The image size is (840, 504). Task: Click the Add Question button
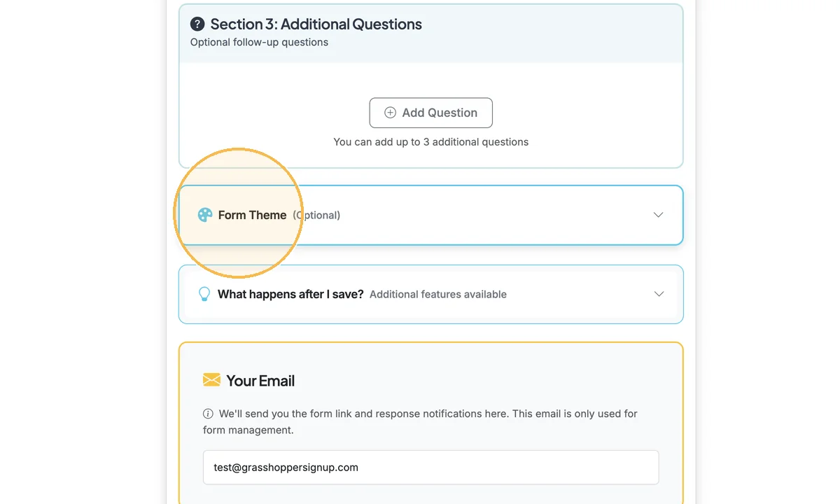[431, 113]
